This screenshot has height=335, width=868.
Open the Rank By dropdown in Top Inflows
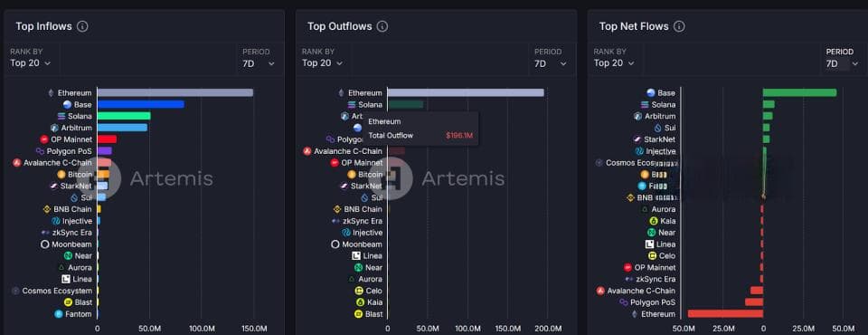tap(31, 62)
